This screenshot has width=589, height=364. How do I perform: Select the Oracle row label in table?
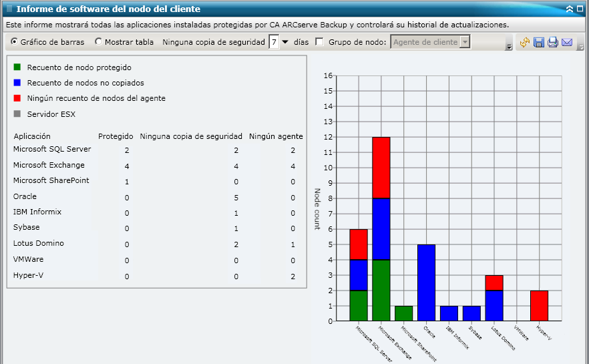coord(25,196)
